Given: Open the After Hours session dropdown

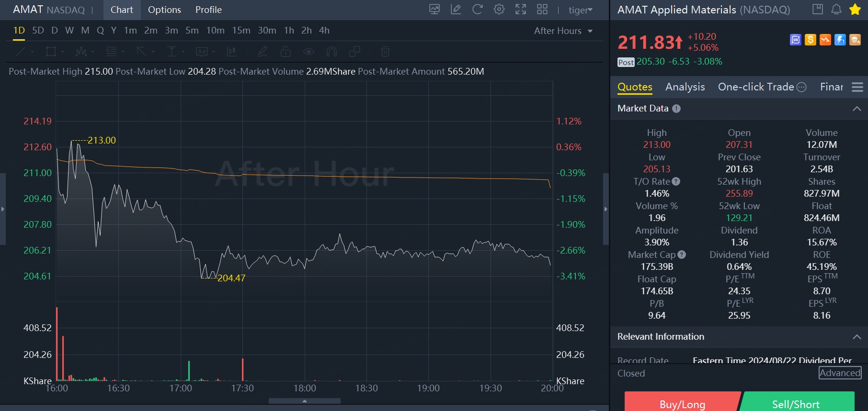Looking at the screenshot, I should point(563,31).
